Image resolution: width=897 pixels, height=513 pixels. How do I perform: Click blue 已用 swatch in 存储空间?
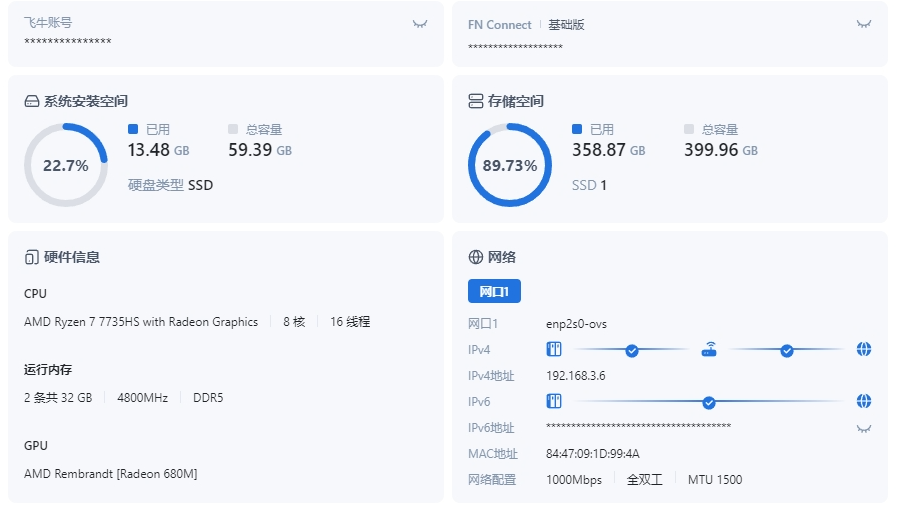click(577, 129)
